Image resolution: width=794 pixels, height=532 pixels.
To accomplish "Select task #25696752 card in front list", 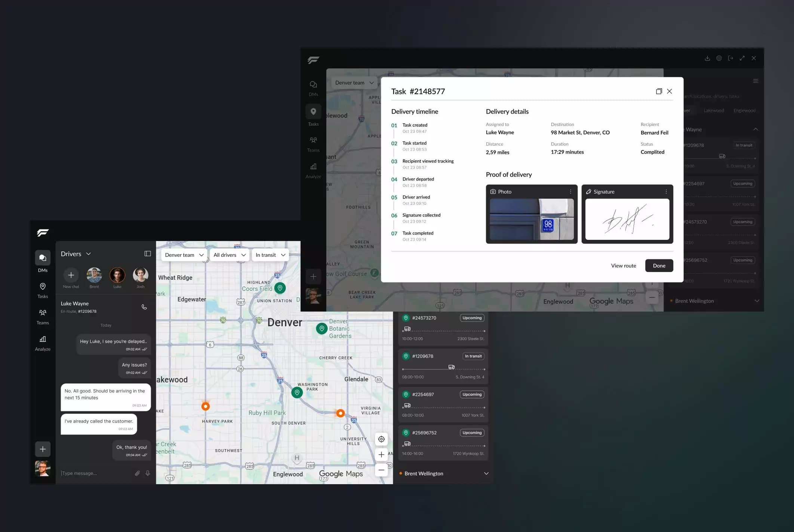I will coord(443,443).
